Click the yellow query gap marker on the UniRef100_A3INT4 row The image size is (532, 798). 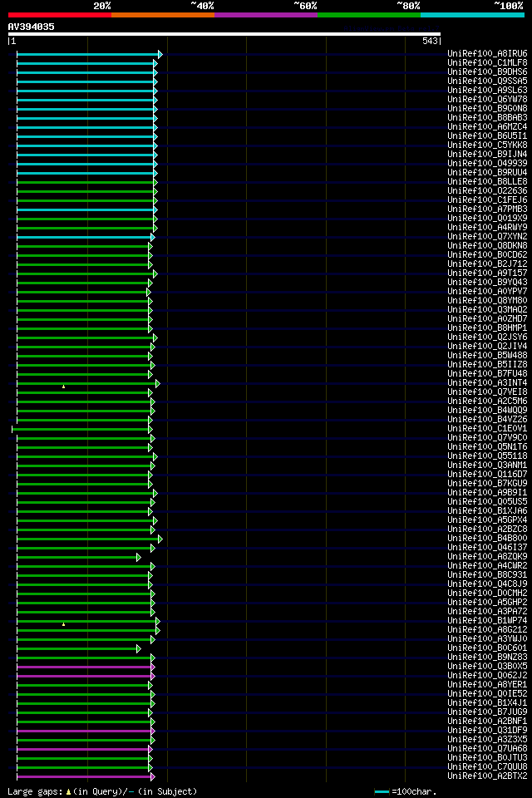coord(64,387)
